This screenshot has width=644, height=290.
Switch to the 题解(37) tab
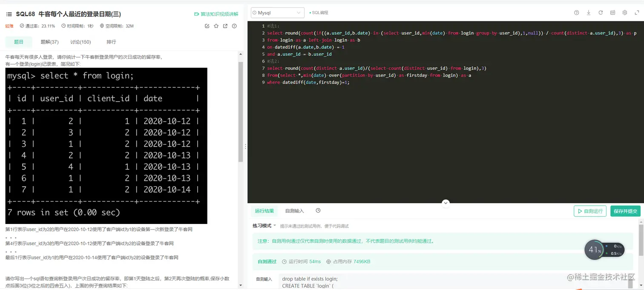[49, 42]
